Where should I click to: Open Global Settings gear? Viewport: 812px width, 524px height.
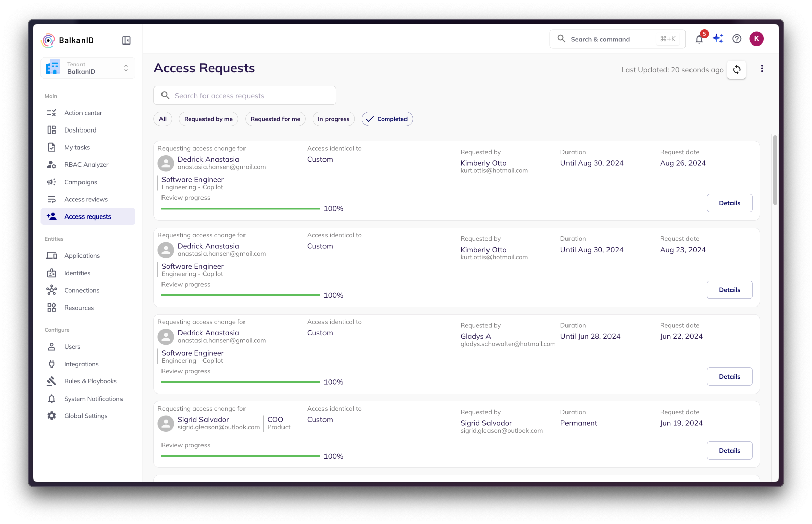coord(86,416)
